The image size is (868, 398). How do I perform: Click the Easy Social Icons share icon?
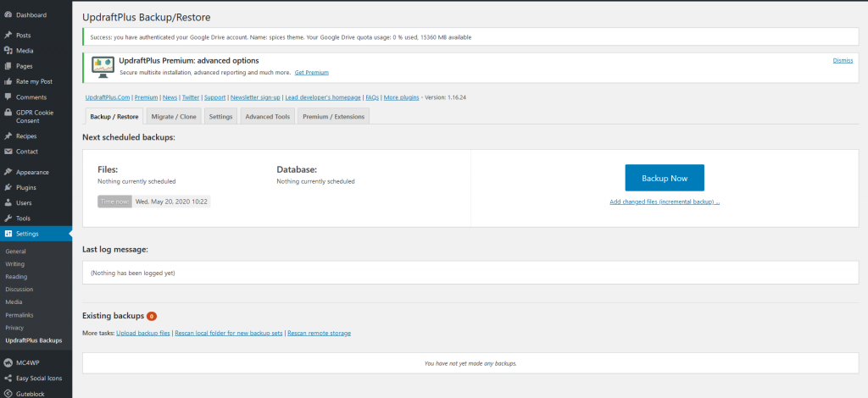(8, 379)
